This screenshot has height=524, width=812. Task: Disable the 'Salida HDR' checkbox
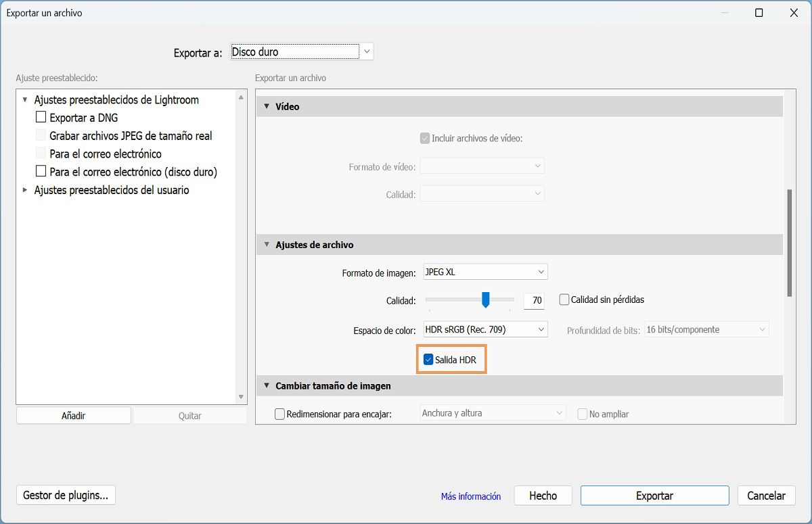click(x=428, y=360)
